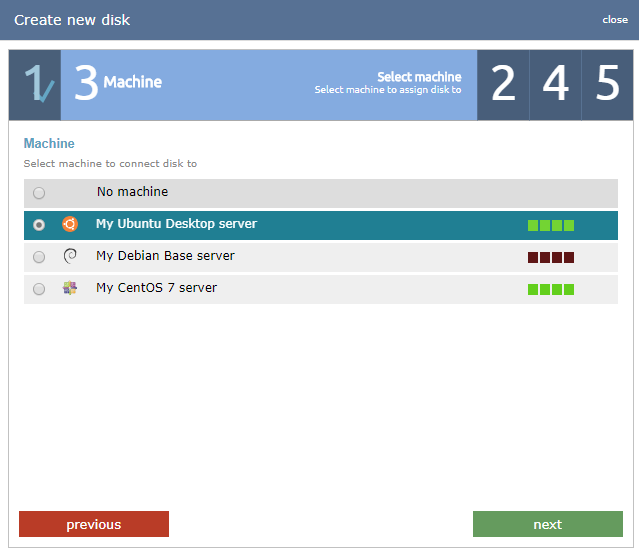The image size is (639, 556).
Task: Click the CentOS logo icon
Action: coord(70,288)
